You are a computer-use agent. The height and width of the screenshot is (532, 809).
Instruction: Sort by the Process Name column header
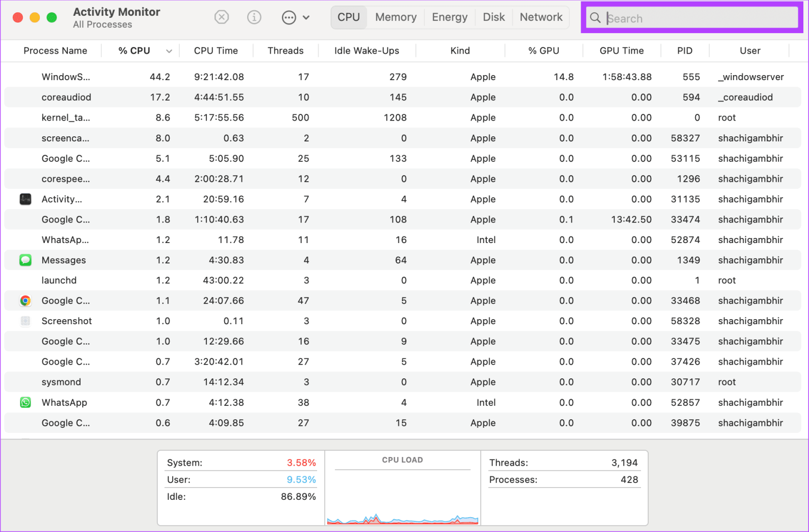click(x=55, y=51)
